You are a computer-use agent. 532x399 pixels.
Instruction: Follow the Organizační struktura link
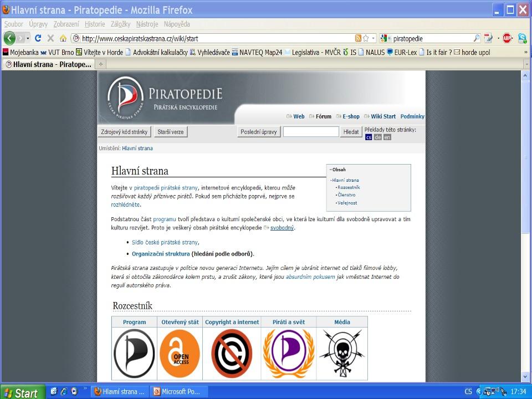point(161,254)
